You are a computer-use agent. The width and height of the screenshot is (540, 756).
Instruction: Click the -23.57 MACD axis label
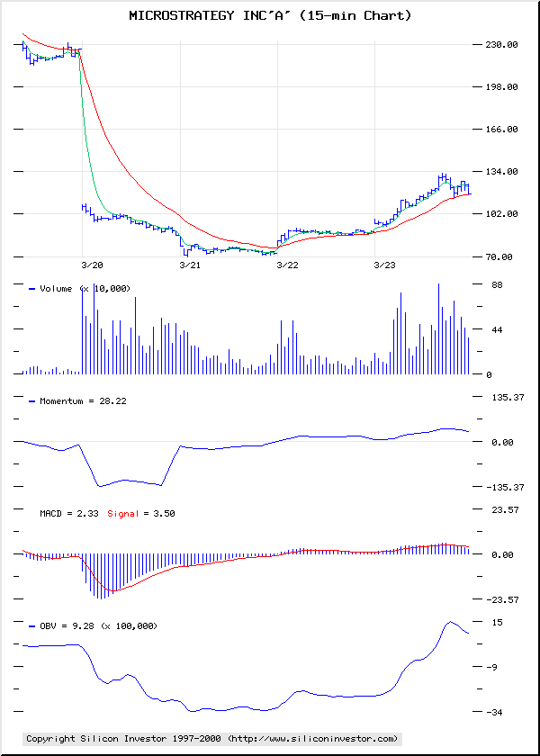502,599
